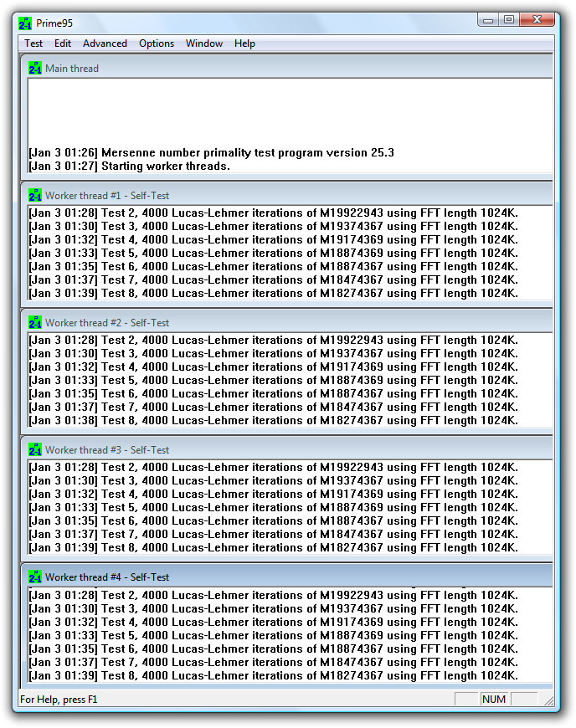The width and height of the screenshot is (576, 728).
Task: Click Test 4 line in Worker thread #4
Action: pyautogui.click(x=273, y=623)
